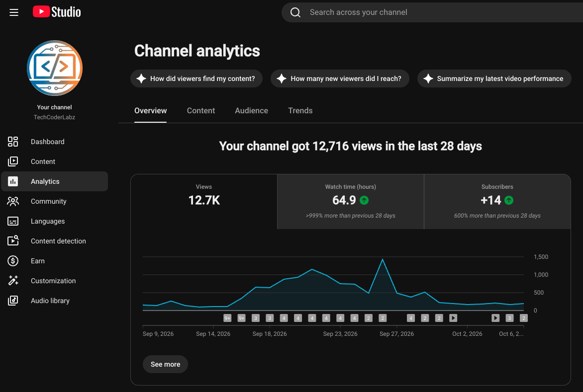Open the TechCoderLabz channel avatar
Screen dimensions: 583x392
(55, 68)
